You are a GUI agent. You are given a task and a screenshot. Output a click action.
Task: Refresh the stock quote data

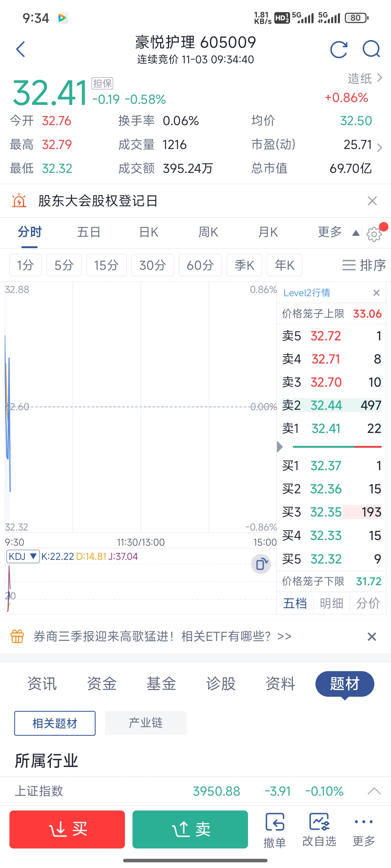pyautogui.click(x=339, y=49)
